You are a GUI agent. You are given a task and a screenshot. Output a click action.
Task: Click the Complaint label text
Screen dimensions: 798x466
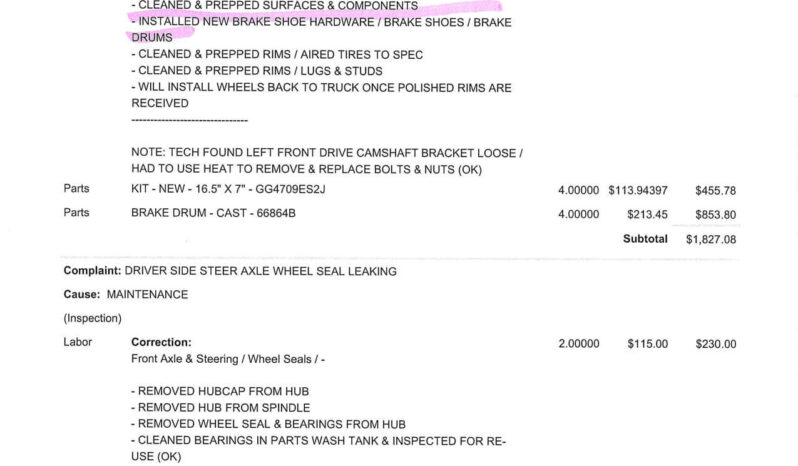(x=92, y=271)
